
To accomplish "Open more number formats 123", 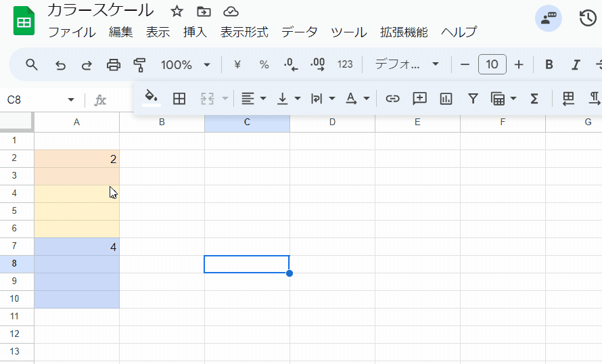I will [345, 64].
